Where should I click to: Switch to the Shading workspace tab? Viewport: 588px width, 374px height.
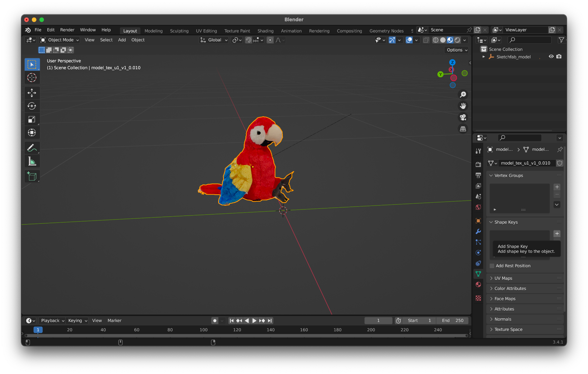tap(265, 31)
